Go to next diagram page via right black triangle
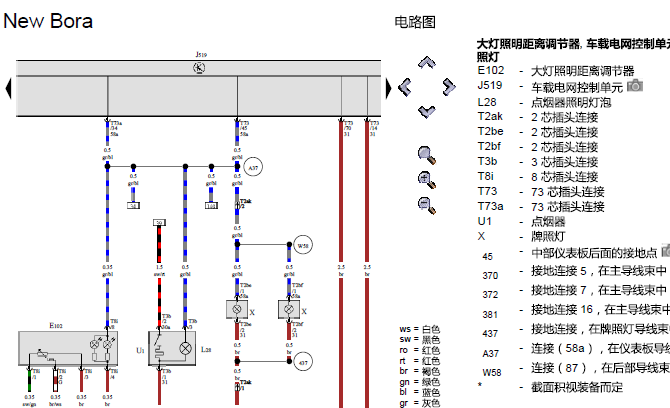The width and height of the screenshot is (670, 408). pos(388,88)
